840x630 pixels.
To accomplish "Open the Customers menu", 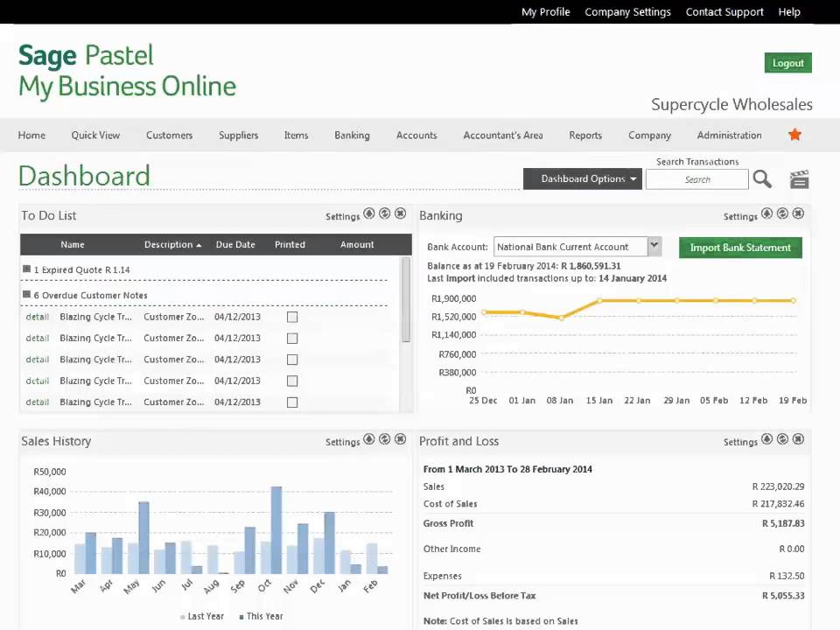I will (169, 135).
